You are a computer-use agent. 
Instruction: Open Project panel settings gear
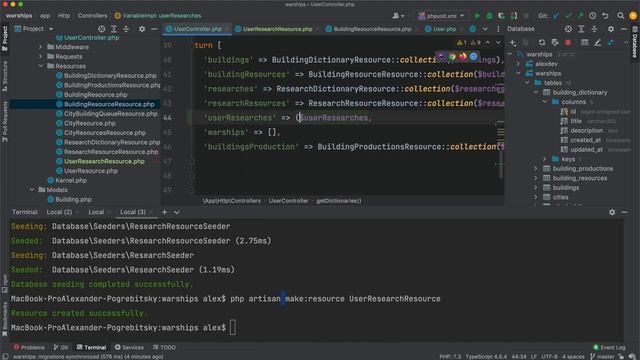[142, 29]
